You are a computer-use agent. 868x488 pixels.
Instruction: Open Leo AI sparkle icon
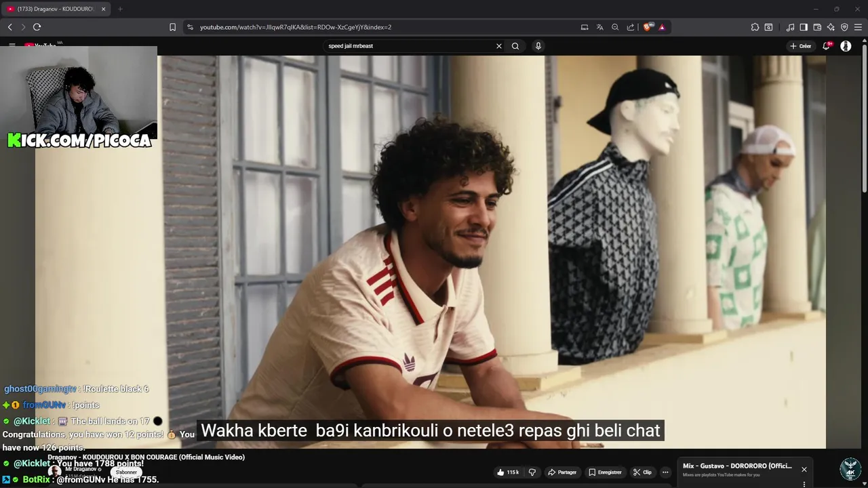point(831,27)
